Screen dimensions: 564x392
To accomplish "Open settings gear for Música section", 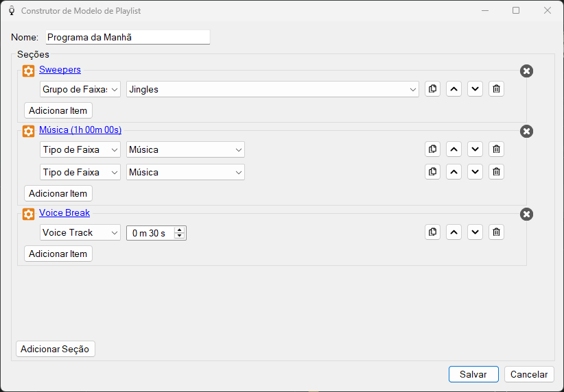I will pos(28,131).
